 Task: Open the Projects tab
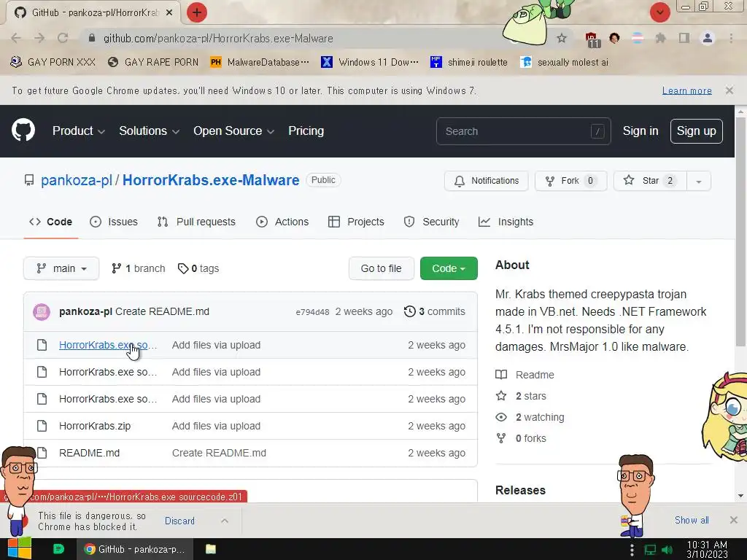pos(356,222)
